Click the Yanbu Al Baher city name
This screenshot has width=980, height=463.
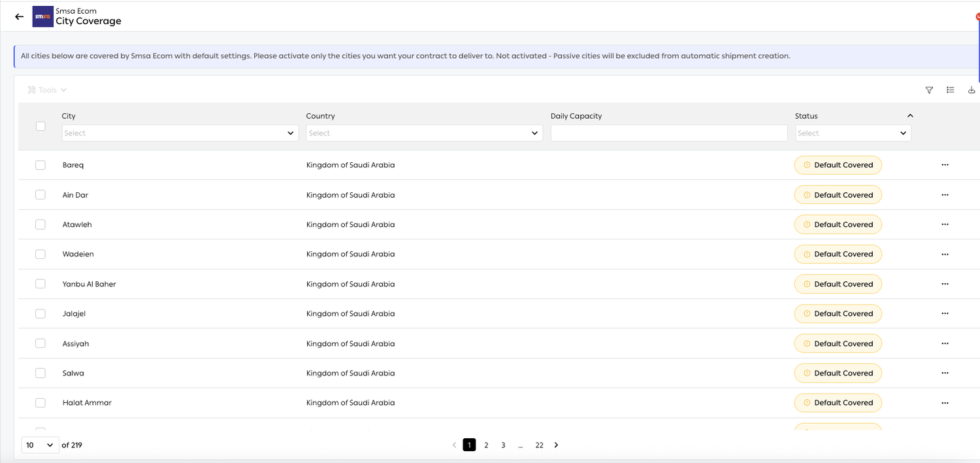click(90, 284)
